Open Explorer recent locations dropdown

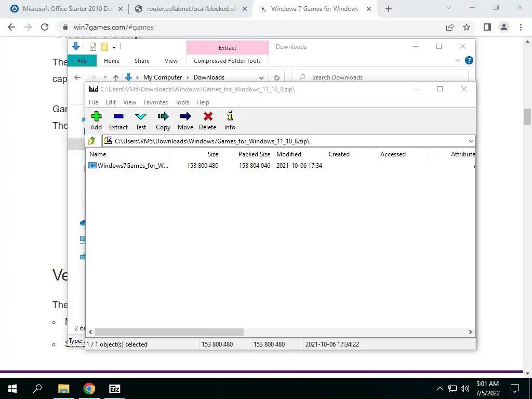[x=105, y=77]
